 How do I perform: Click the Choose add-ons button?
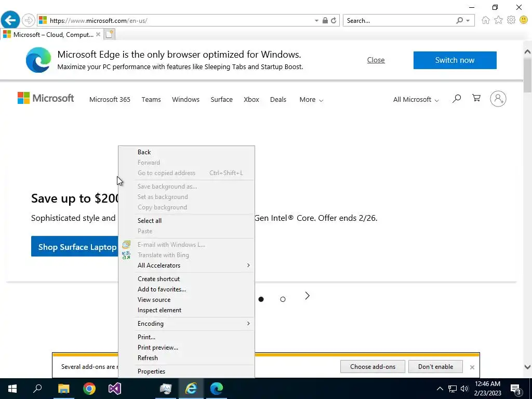pos(373,367)
